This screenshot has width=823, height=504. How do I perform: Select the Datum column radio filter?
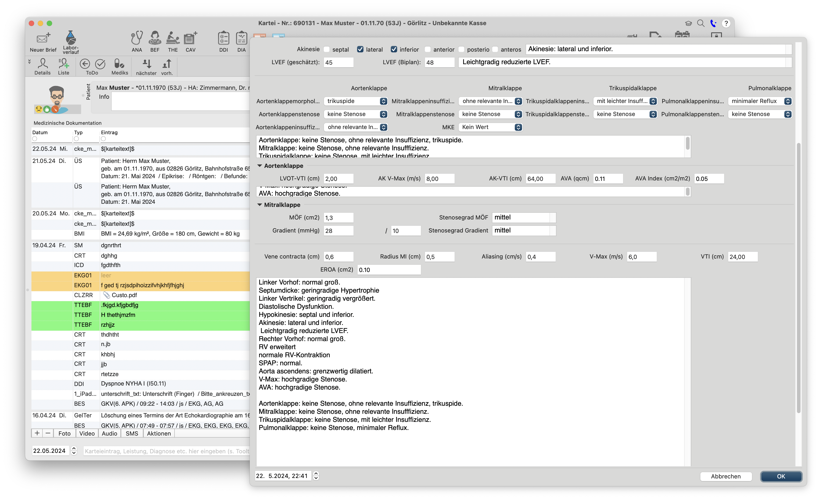pos(35,139)
